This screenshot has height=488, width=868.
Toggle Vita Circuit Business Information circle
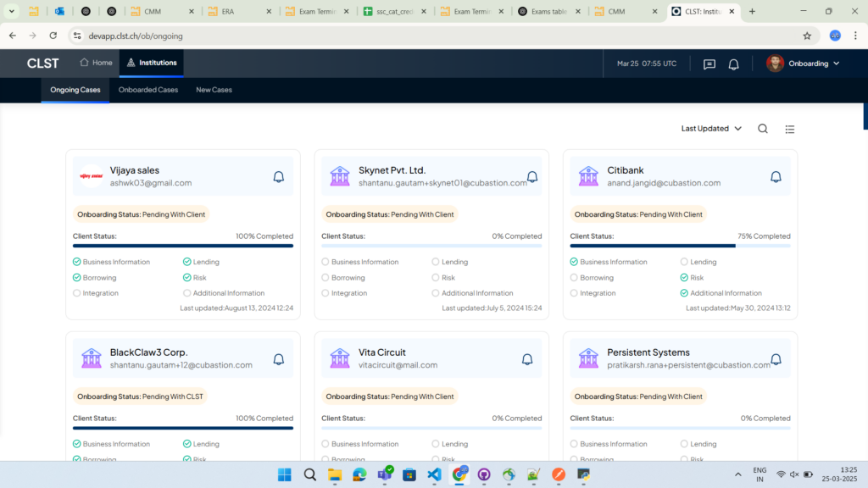(325, 444)
